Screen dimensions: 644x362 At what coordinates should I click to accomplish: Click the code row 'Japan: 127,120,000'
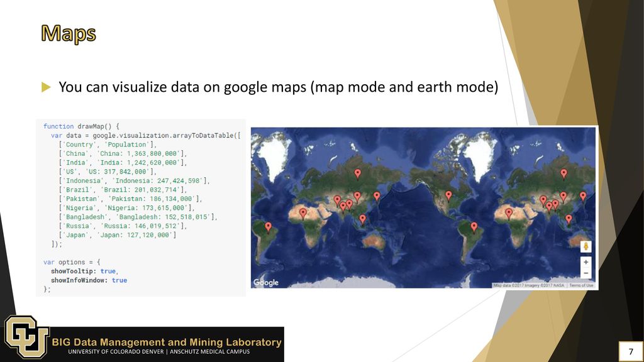[x=118, y=235]
